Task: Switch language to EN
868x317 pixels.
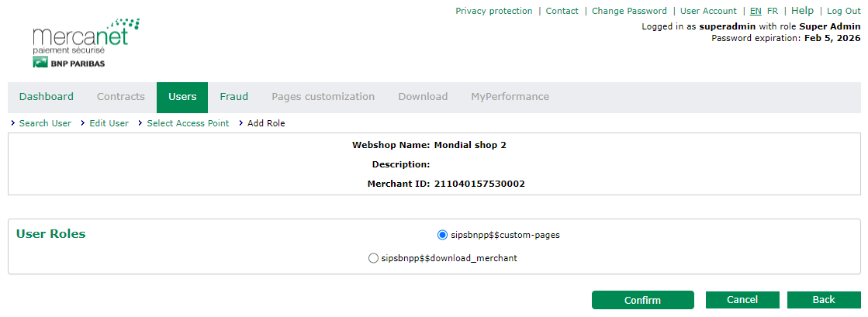Action: [756, 11]
